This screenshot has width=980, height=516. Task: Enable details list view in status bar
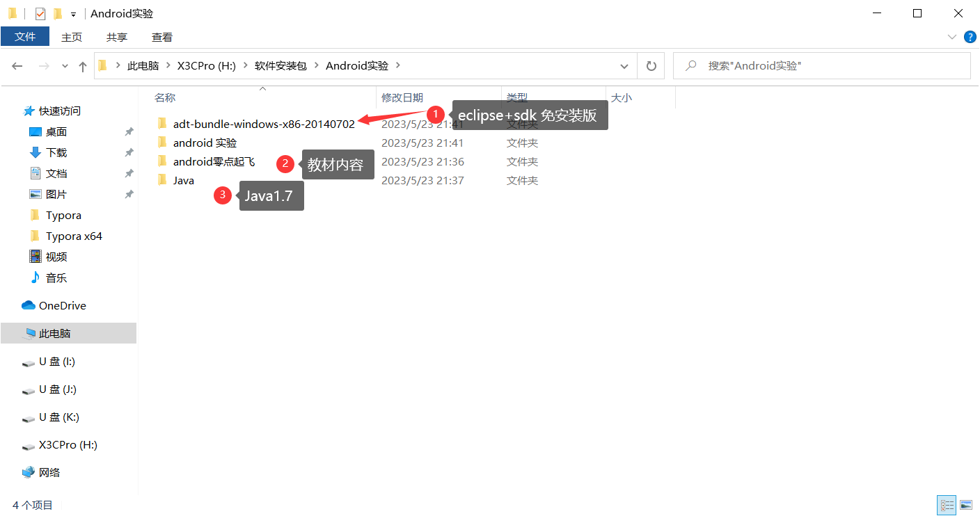947,505
